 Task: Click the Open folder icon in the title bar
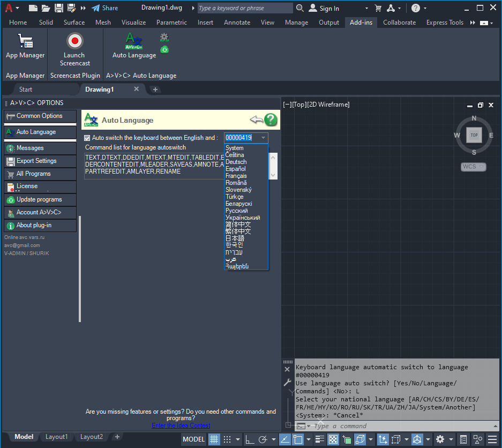46,8
